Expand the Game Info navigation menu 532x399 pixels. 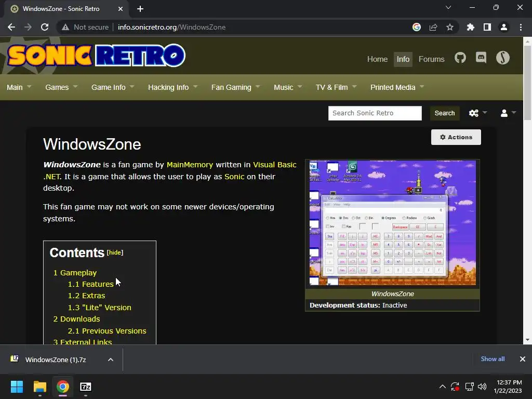pyautogui.click(x=113, y=87)
